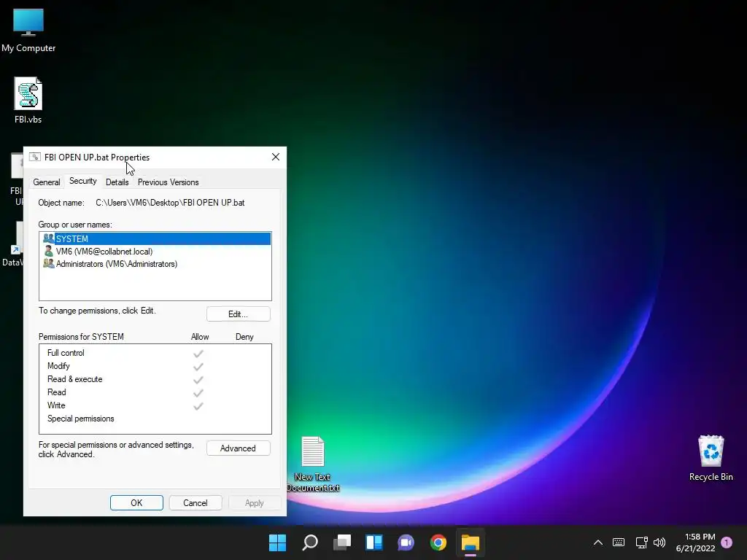The height and width of the screenshot is (560, 747).
Task: Click Modify allow checkmark
Action: pyautogui.click(x=198, y=367)
